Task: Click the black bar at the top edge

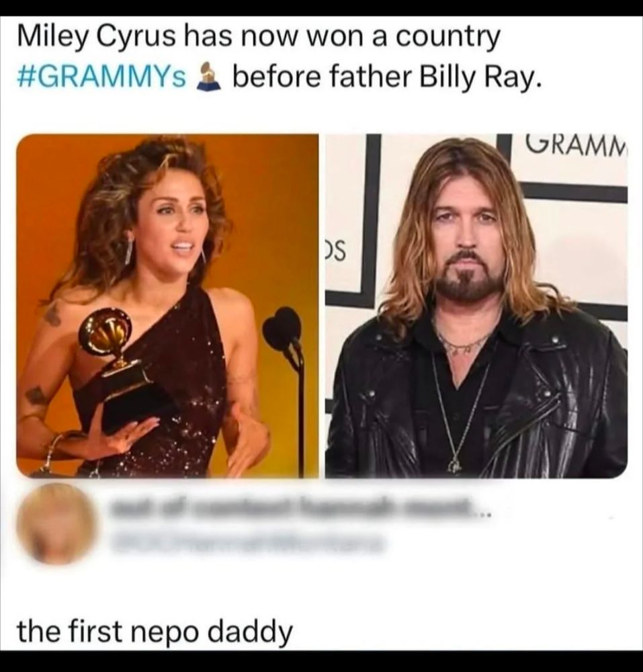Action: click(321, 7)
